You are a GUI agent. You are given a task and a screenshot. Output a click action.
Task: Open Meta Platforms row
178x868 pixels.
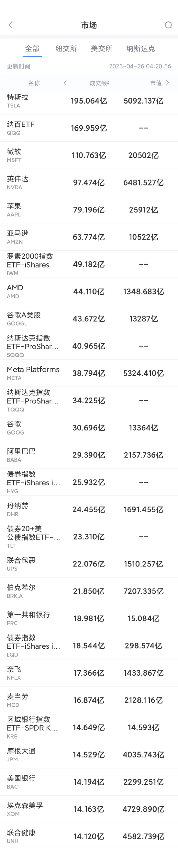click(x=89, y=373)
